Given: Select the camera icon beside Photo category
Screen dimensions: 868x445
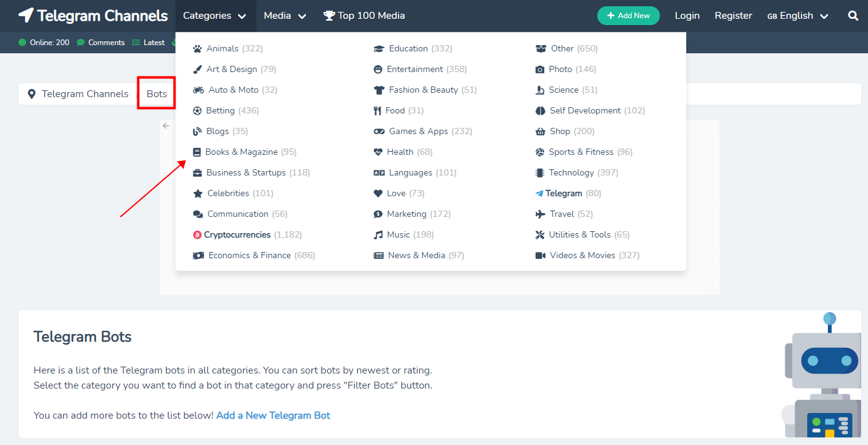Looking at the screenshot, I should [x=539, y=69].
